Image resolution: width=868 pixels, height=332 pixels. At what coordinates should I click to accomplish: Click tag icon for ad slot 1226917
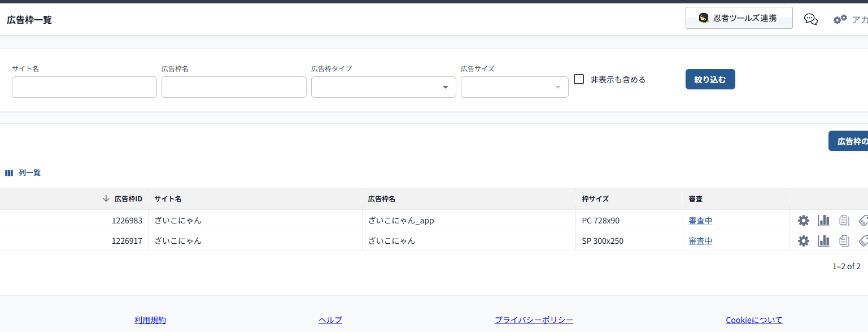863,241
